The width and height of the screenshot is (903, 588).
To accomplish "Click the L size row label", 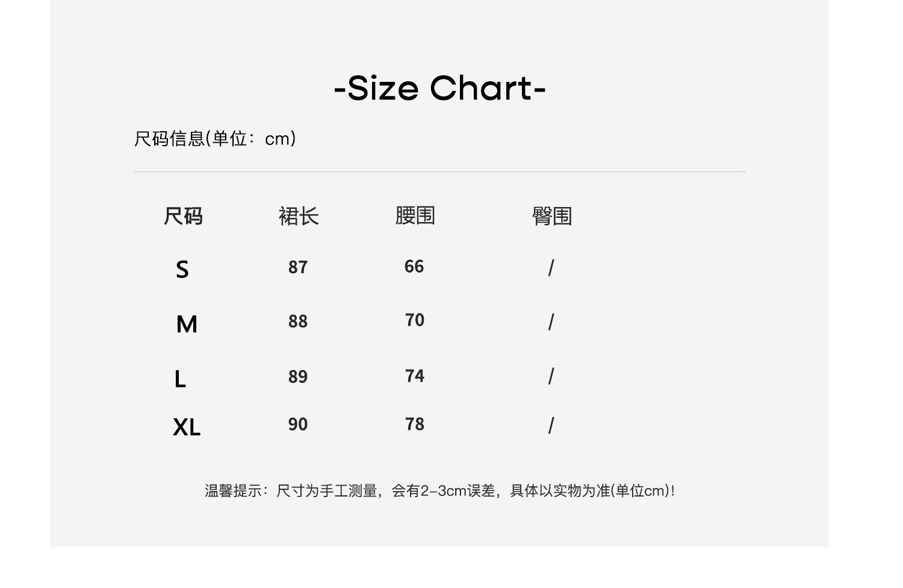I will pos(180,379).
